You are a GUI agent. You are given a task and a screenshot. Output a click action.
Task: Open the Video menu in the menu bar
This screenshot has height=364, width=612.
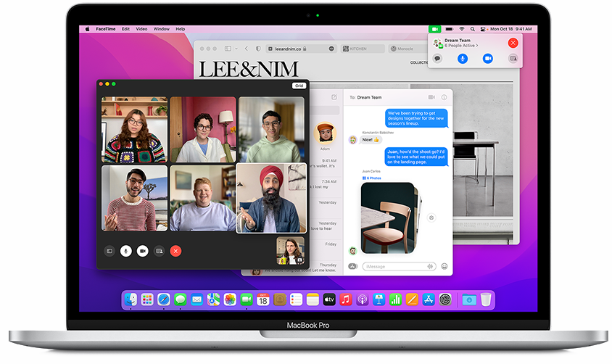(x=141, y=29)
